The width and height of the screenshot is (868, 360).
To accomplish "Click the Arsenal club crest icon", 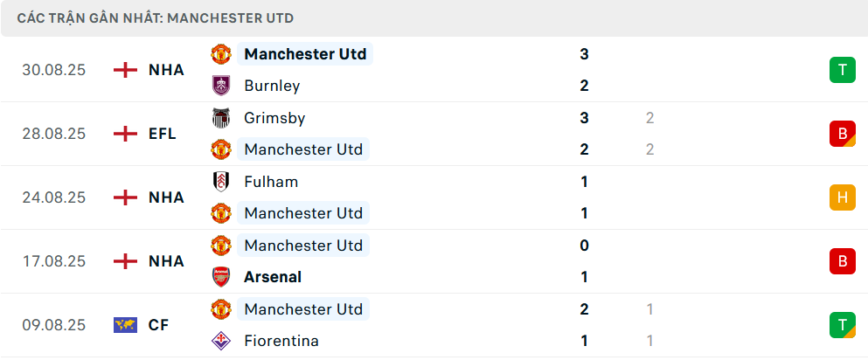I will coord(220,277).
